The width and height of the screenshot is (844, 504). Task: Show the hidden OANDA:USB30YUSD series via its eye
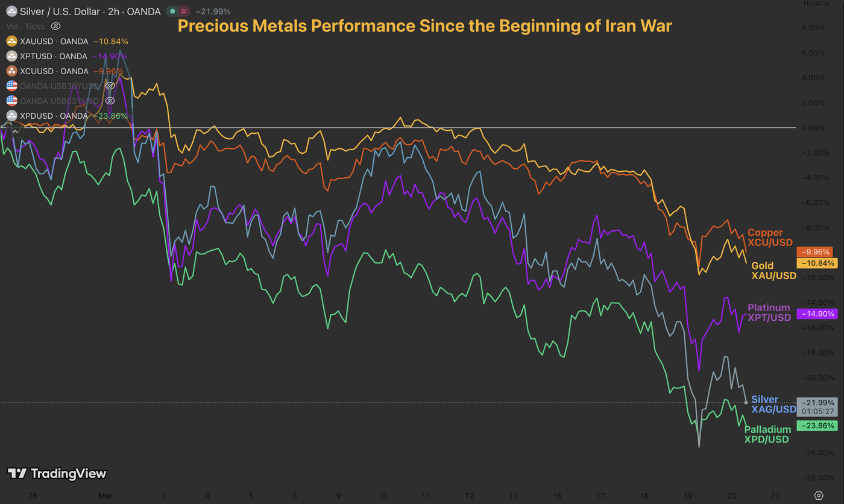tap(110, 86)
